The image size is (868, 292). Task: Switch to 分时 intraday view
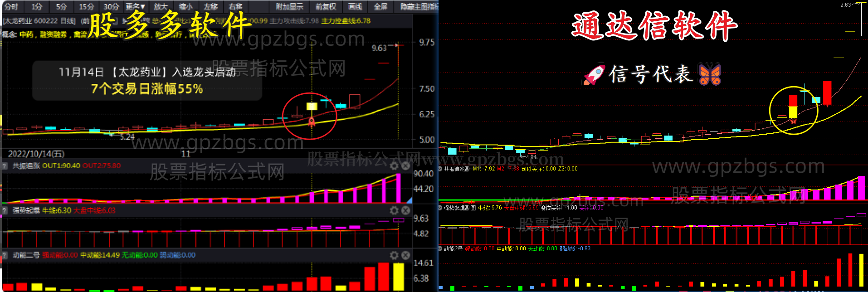click(11, 7)
